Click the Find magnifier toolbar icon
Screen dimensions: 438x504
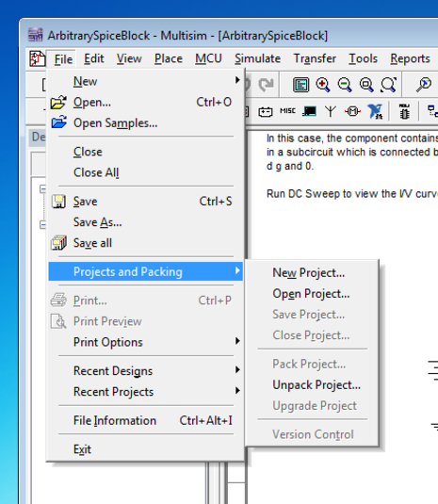(x=424, y=85)
